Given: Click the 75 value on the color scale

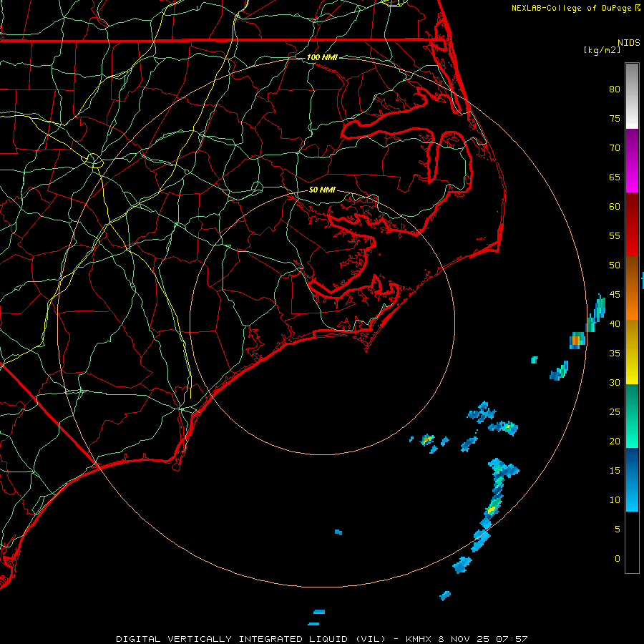Looking at the screenshot, I should 615,118.
